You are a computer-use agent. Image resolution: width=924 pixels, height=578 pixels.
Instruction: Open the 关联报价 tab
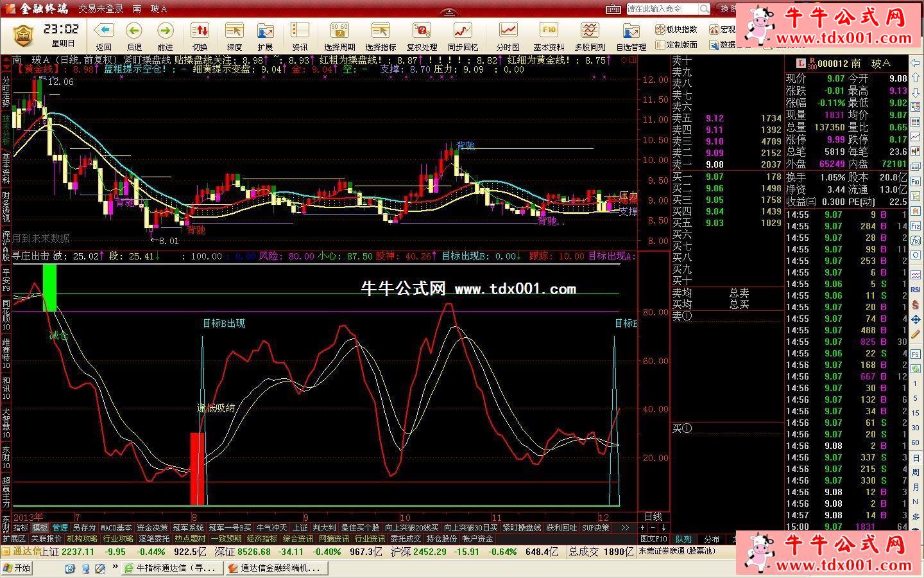click(x=46, y=538)
